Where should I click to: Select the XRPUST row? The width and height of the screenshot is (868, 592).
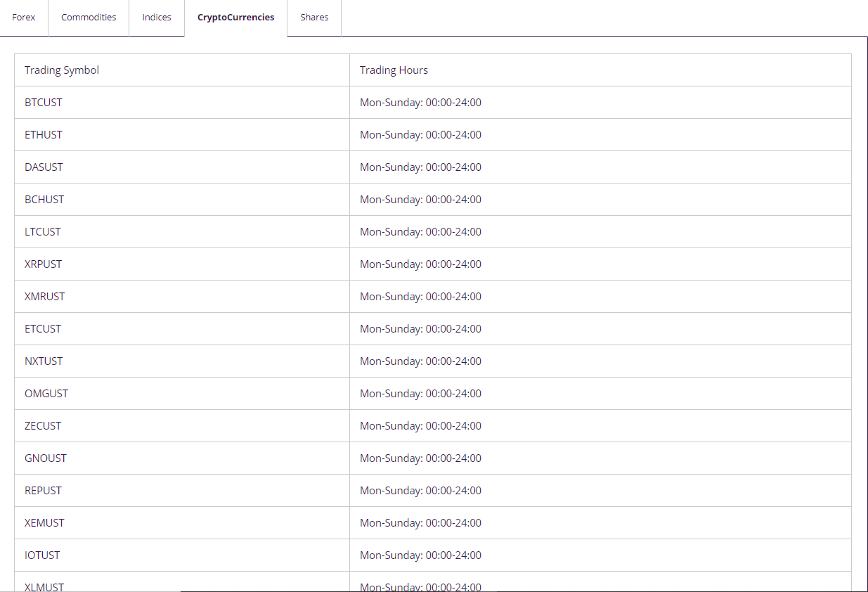click(x=43, y=264)
